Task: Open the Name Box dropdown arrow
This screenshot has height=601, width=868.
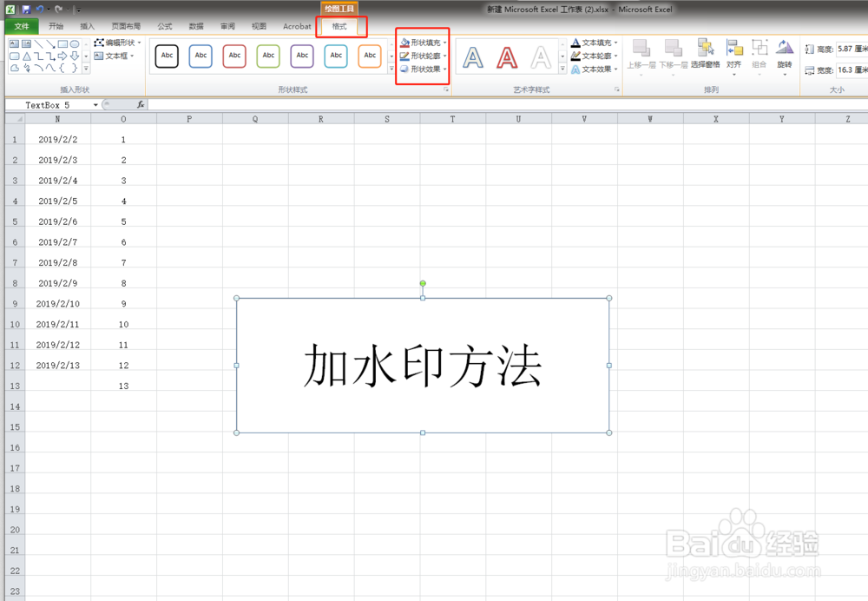Action: point(95,104)
